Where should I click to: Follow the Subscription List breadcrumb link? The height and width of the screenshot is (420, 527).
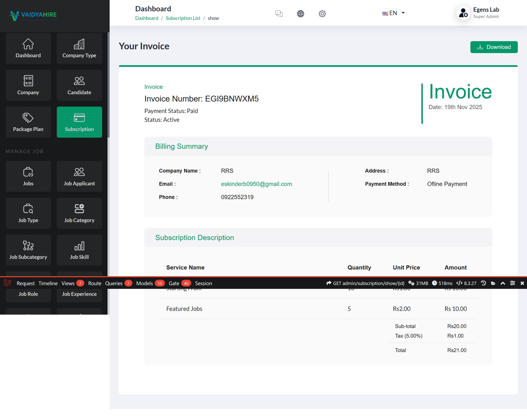pyautogui.click(x=183, y=18)
